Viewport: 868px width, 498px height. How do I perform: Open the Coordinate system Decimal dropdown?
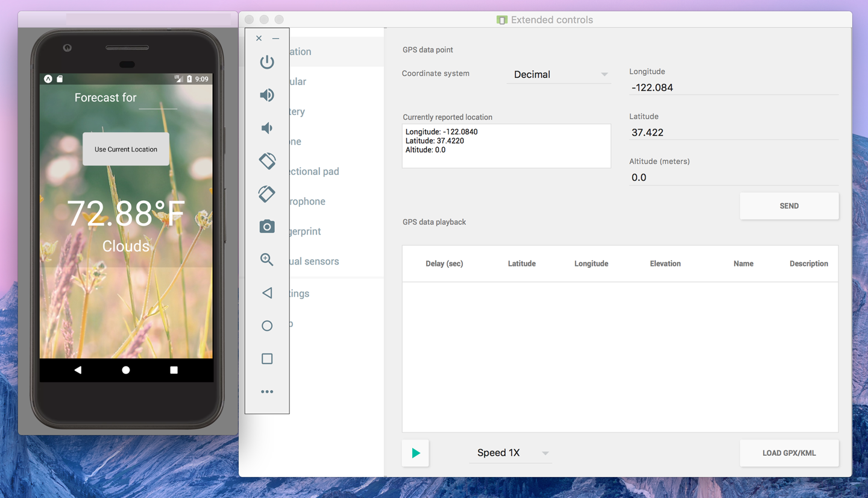(x=559, y=75)
